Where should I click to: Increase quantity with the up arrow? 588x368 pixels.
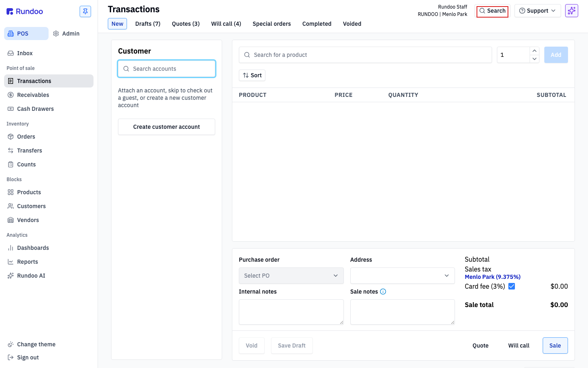pos(535,51)
